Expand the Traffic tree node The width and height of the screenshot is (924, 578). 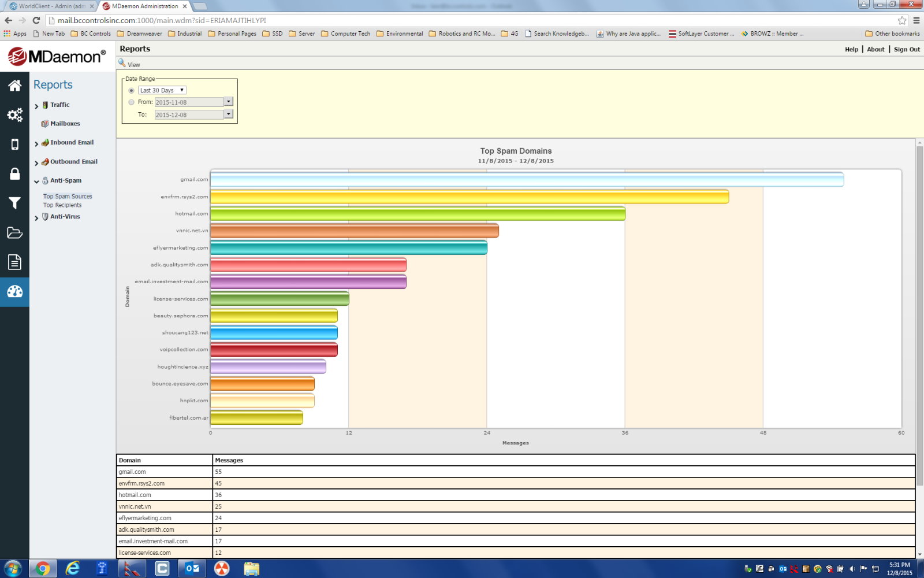coord(36,106)
